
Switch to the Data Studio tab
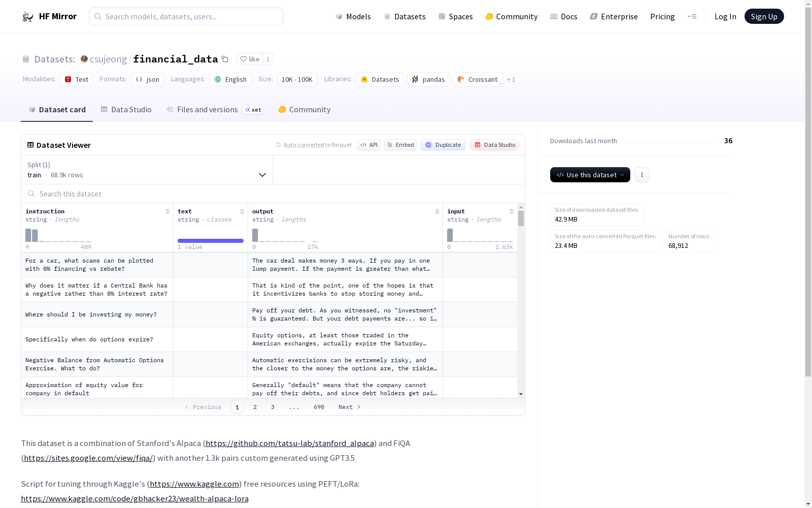tap(126, 110)
